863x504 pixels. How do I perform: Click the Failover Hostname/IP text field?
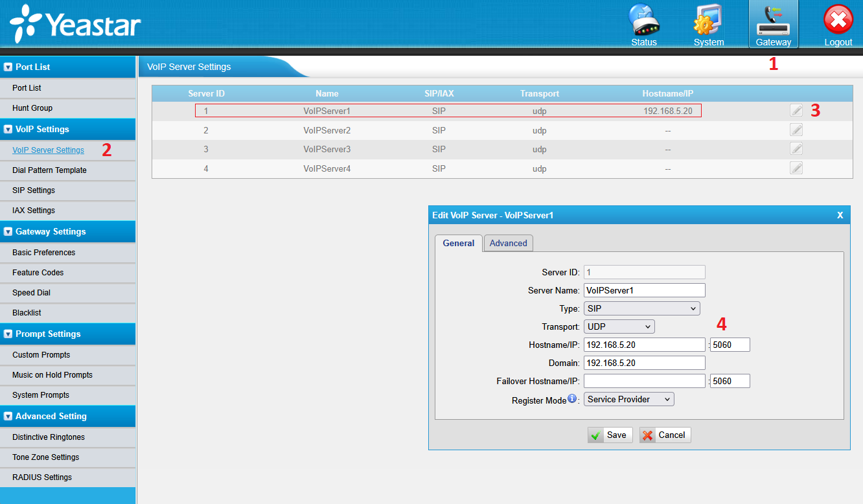(x=644, y=381)
